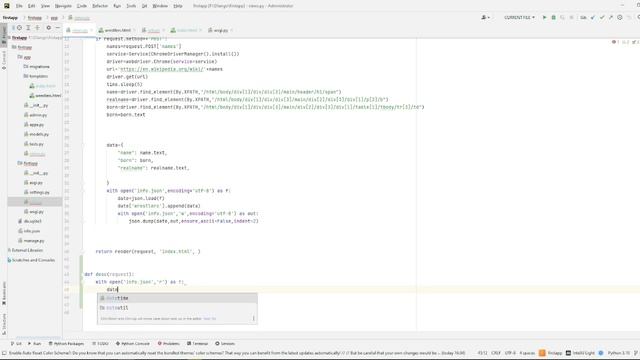Open Python Packages tool window
640x360 pixels.
coord(66,344)
